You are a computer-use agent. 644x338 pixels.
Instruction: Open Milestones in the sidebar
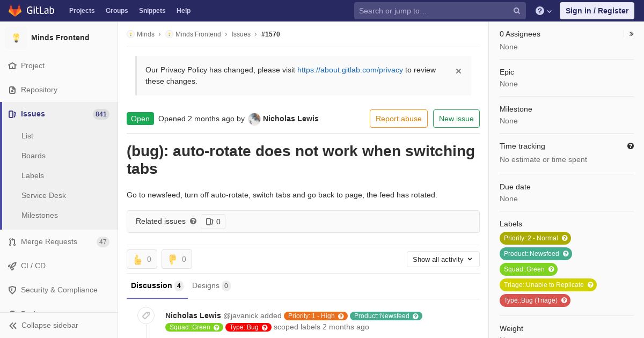(40, 216)
